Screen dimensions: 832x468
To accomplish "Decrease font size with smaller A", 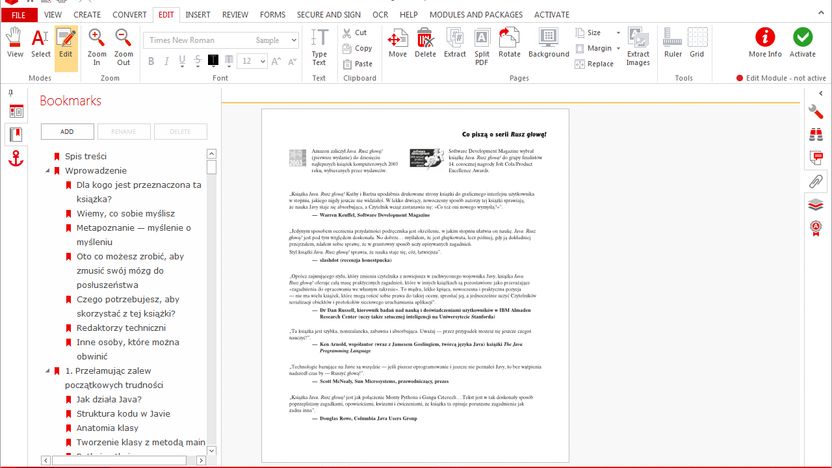I will 292,61.
